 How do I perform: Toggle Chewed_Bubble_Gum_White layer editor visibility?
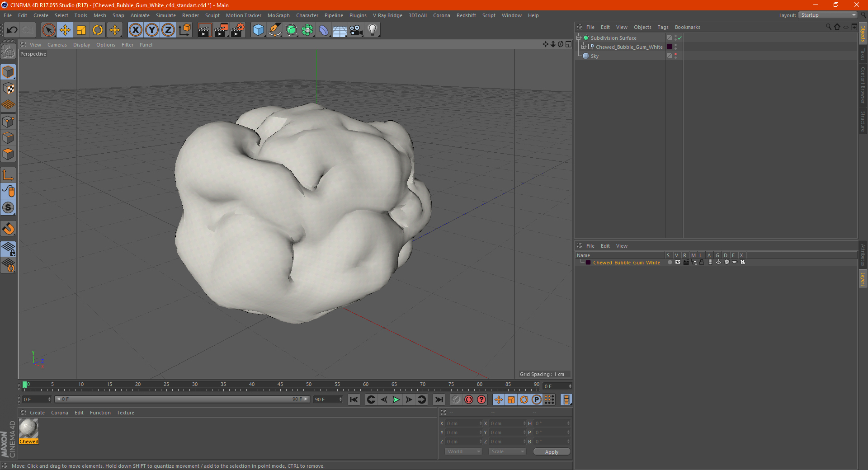(678, 263)
